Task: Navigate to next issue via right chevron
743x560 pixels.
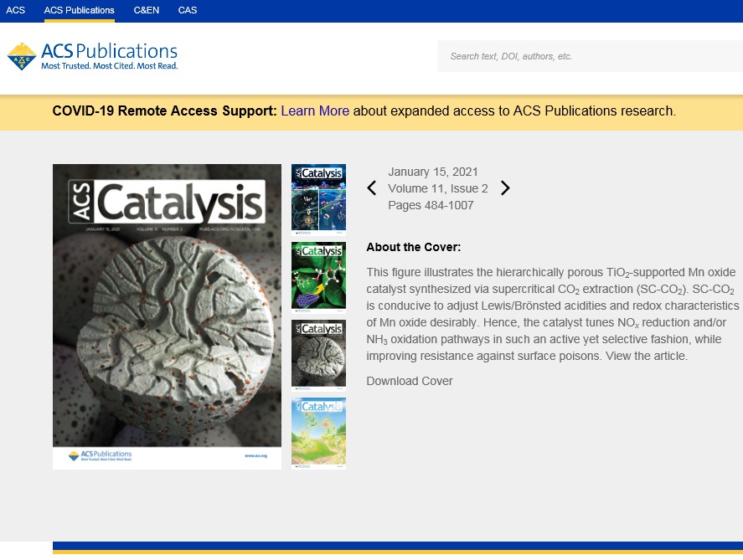Action: click(x=505, y=188)
